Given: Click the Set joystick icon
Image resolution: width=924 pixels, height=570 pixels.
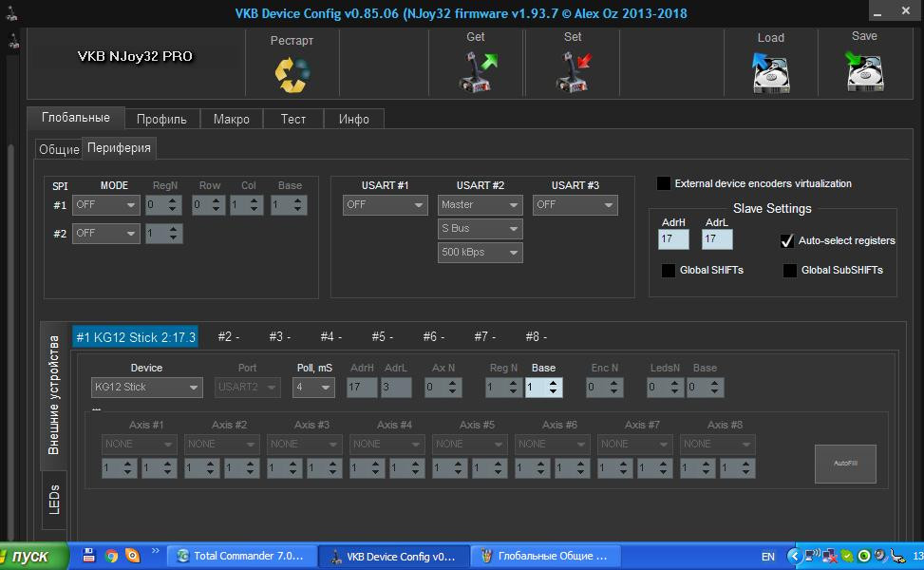Looking at the screenshot, I should [x=573, y=72].
